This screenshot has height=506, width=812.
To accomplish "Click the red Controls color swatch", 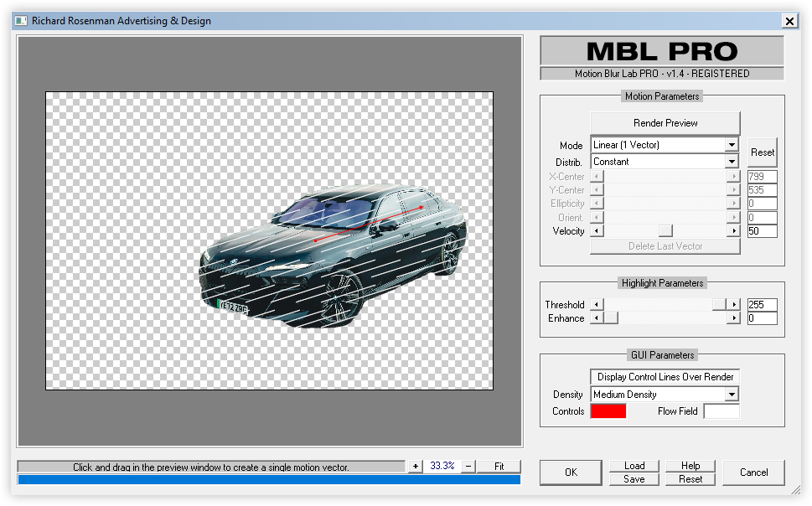I will pos(608,411).
